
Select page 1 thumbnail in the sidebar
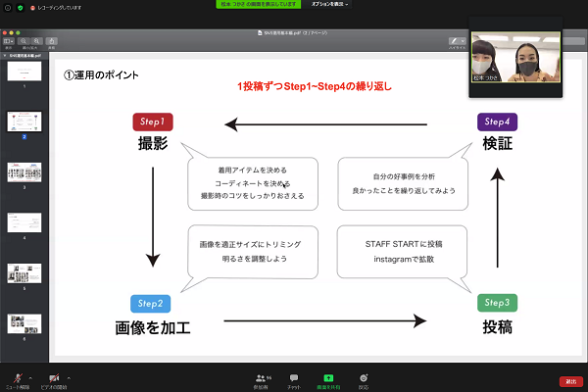coord(24,73)
